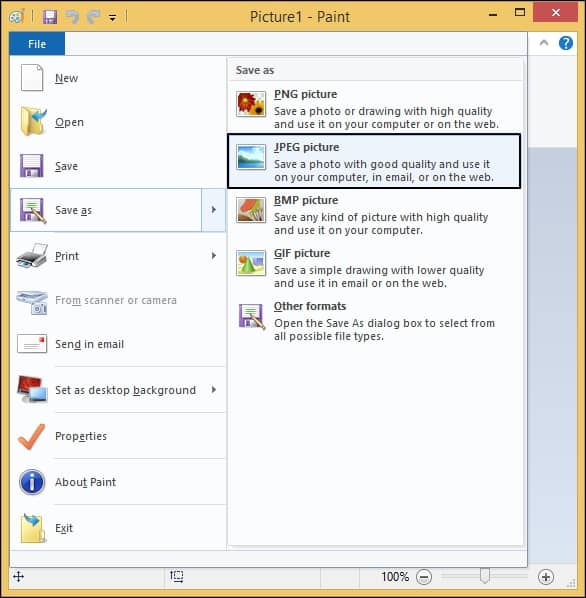Save as BMP picture
The height and width of the screenshot is (598, 586).
tap(374, 214)
